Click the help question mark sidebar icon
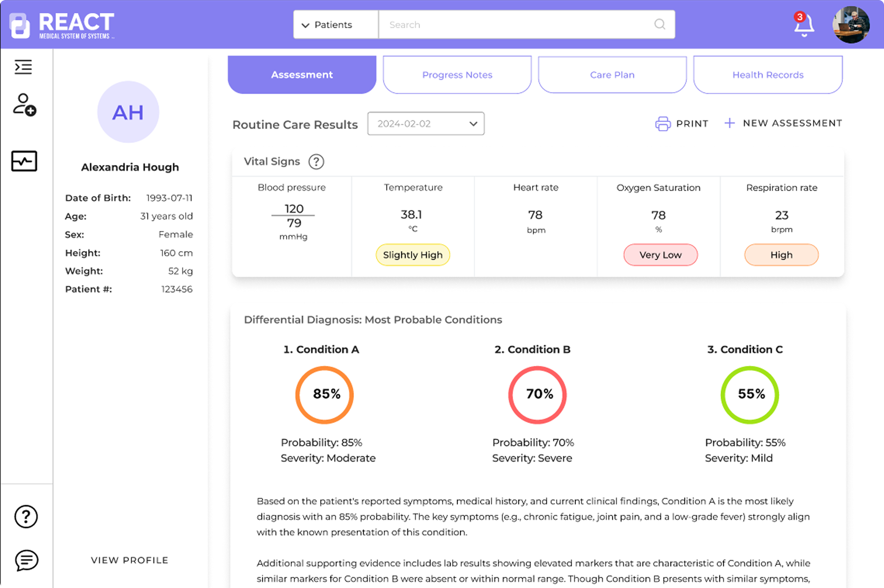The height and width of the screenshot is (588, 884). pyautogui.click(x=26, y=517)
